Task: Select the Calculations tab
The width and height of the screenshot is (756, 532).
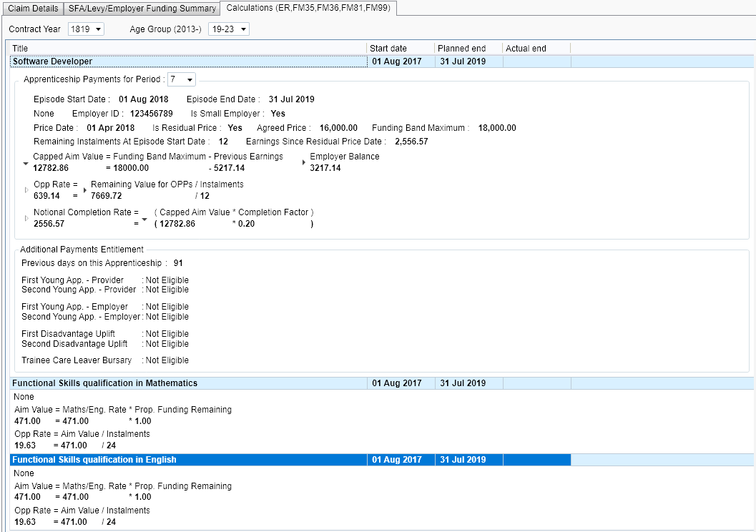Action: click(308, 9)
